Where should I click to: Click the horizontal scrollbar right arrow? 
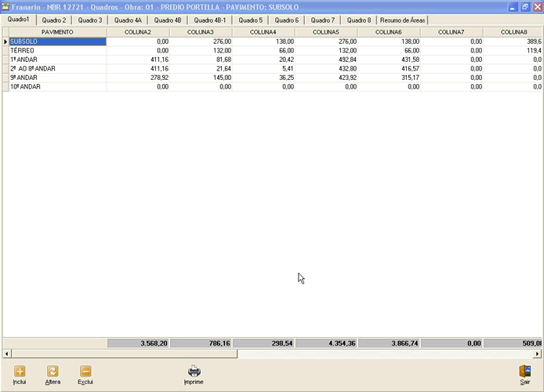(538, 354)
